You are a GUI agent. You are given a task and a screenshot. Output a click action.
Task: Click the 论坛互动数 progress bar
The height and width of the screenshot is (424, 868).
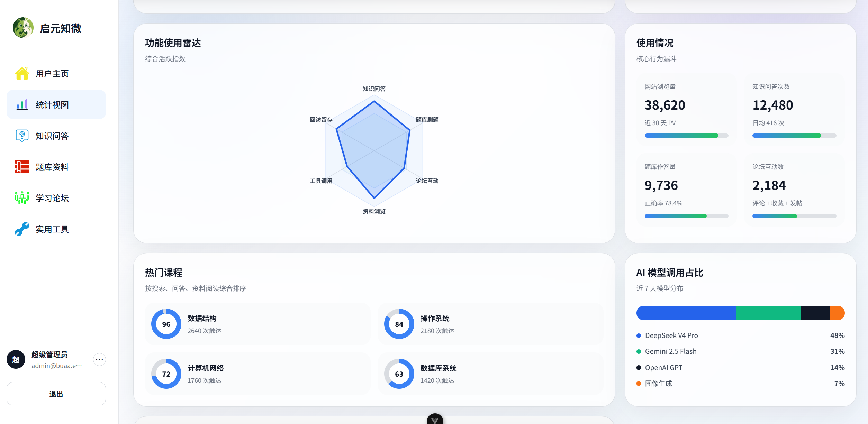794,216
